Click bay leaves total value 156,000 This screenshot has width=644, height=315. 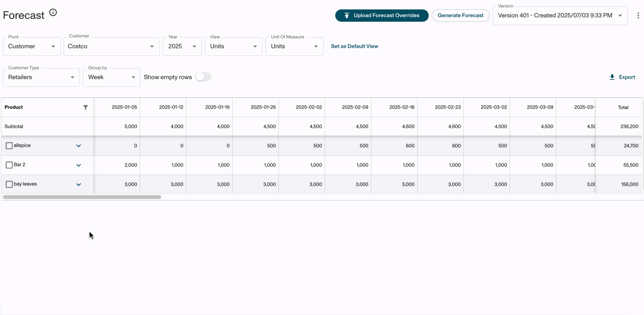pyautogui.click(x=630, y=184)
